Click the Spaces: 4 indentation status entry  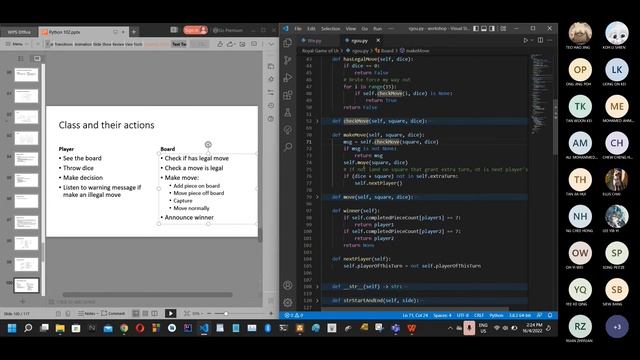pyautogui.click(x=442, y=315)
